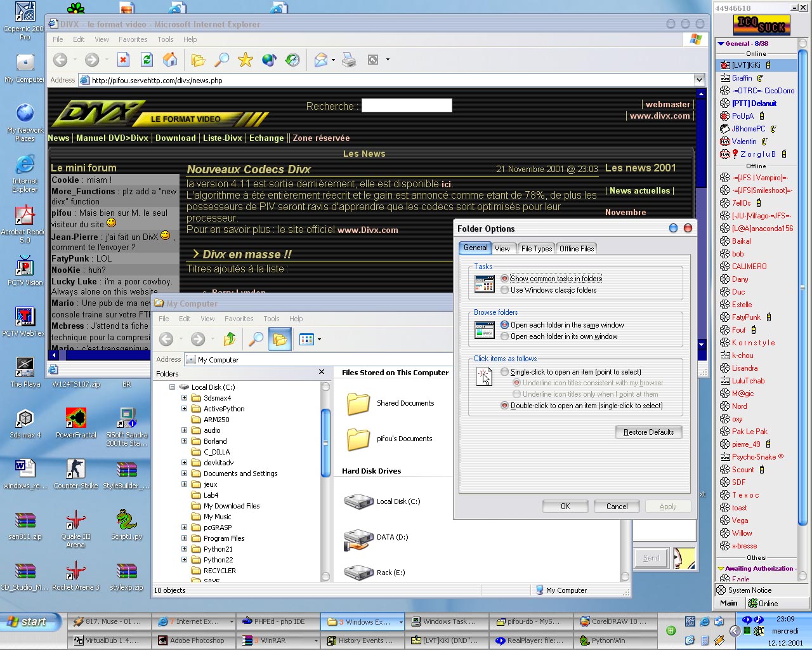Expand Documents and Settings folder node

point(185,474)
